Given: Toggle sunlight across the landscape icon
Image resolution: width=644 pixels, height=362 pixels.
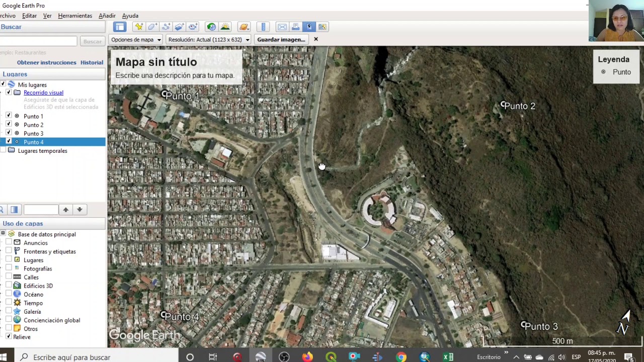Looking at the screenshot, I should click(x=225, y=27).
